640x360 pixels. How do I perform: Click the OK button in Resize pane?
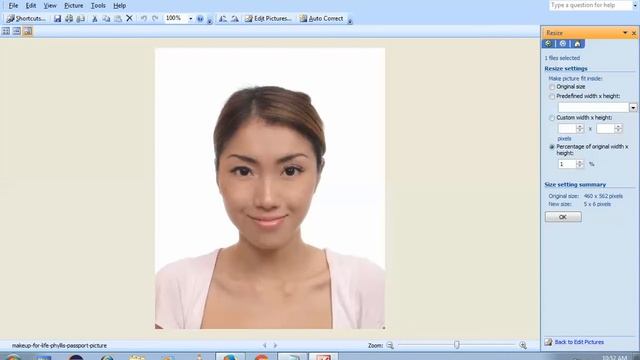pyautogui.click(x=563, y=217)
